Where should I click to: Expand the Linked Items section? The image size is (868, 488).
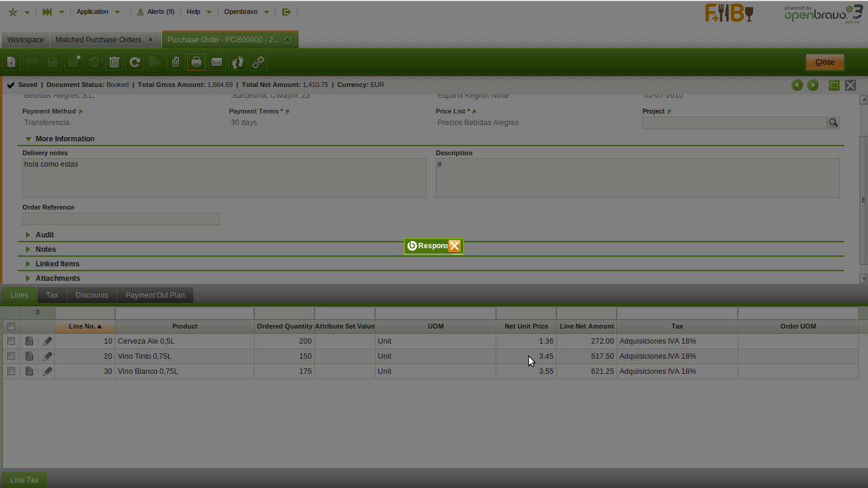[x=57, y=264]
